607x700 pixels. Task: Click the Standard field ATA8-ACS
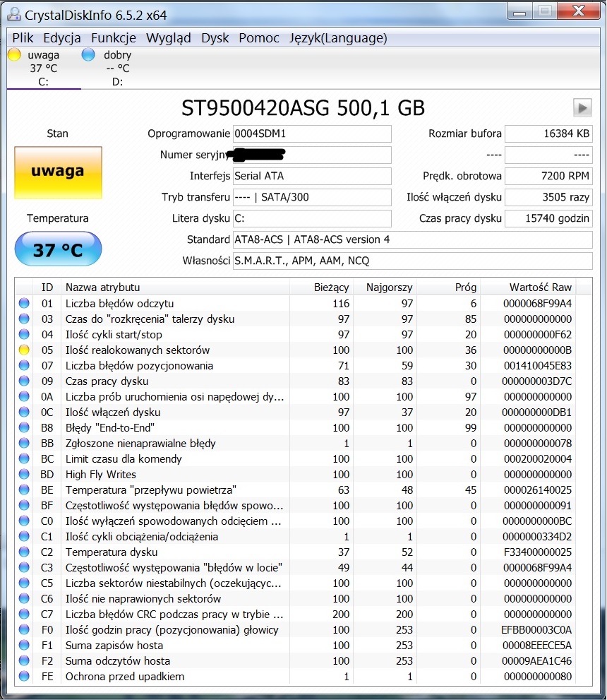(x=412, y=239)
